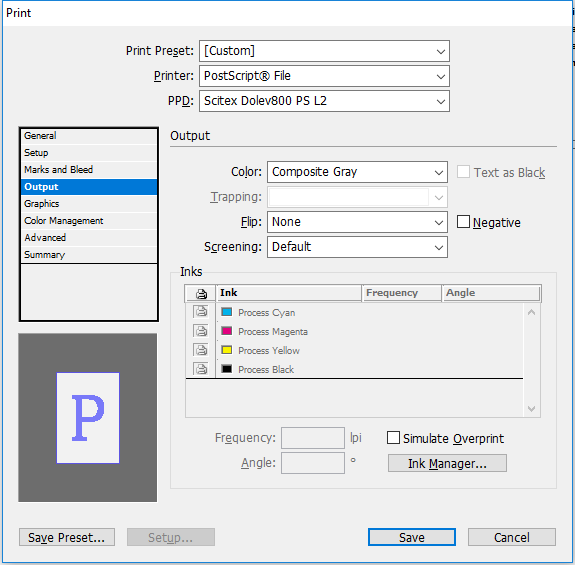Open the Color dropdown showing Composite Gray

(357, 172)
